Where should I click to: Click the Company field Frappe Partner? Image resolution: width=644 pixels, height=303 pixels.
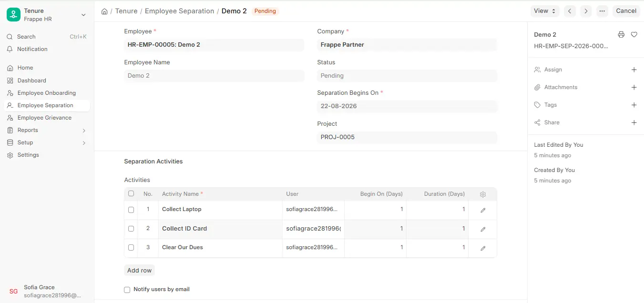(x=407, y=45)
